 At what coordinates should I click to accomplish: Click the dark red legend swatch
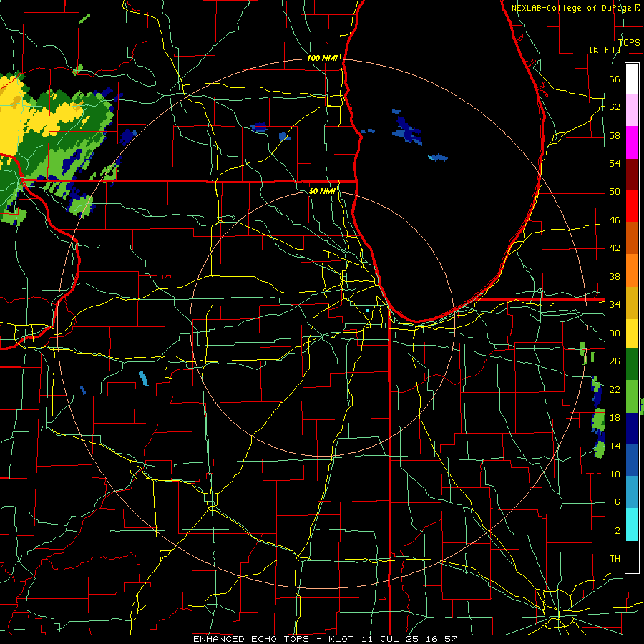(x=632, y=174)
